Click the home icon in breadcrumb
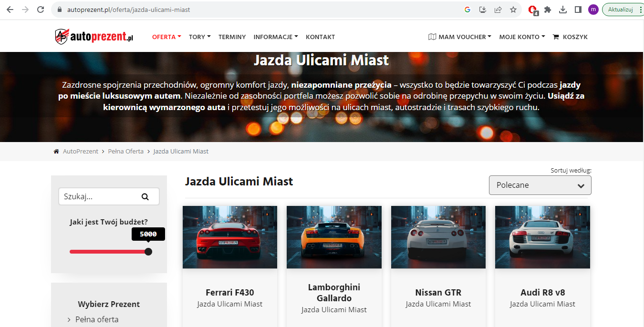Viewport: 644px width, 327px height. click(56, 151)
